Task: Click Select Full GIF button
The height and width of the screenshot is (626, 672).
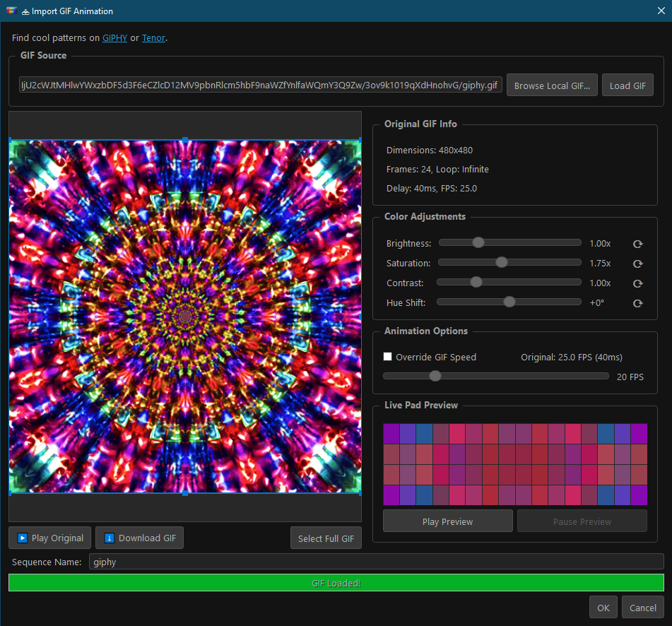Action: pos(326,538)
